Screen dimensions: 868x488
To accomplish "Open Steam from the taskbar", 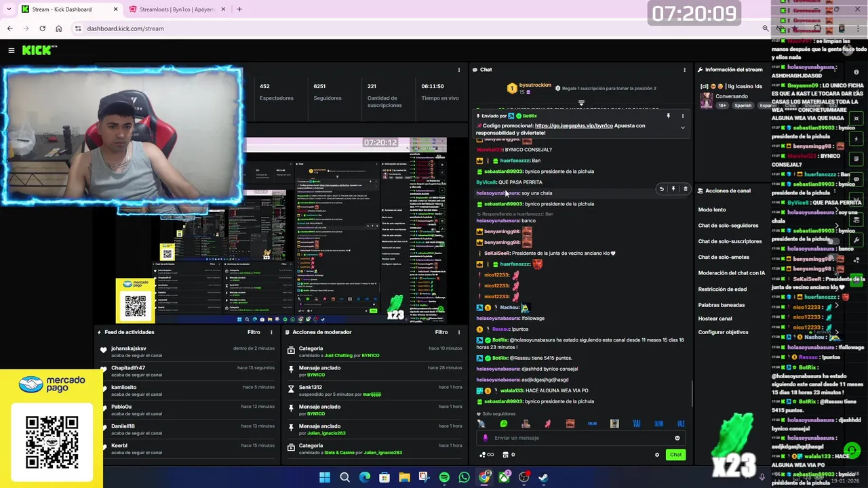I will [543, 477].
